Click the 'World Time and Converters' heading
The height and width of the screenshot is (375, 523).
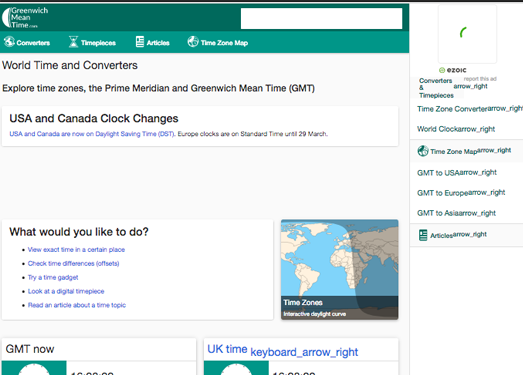pyautogui.click(x=70, y=65)
